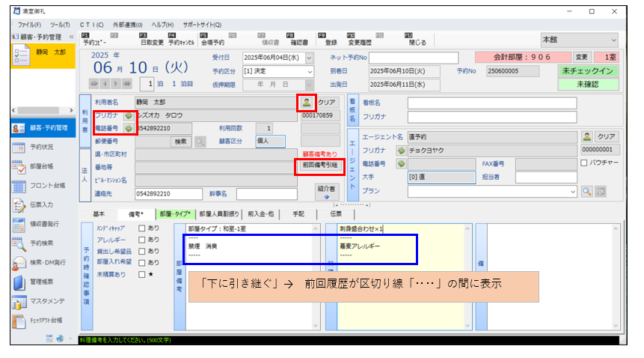Open 予約検索 from the sidebar
Screen dimensions: 644x358
coord(40,244)
